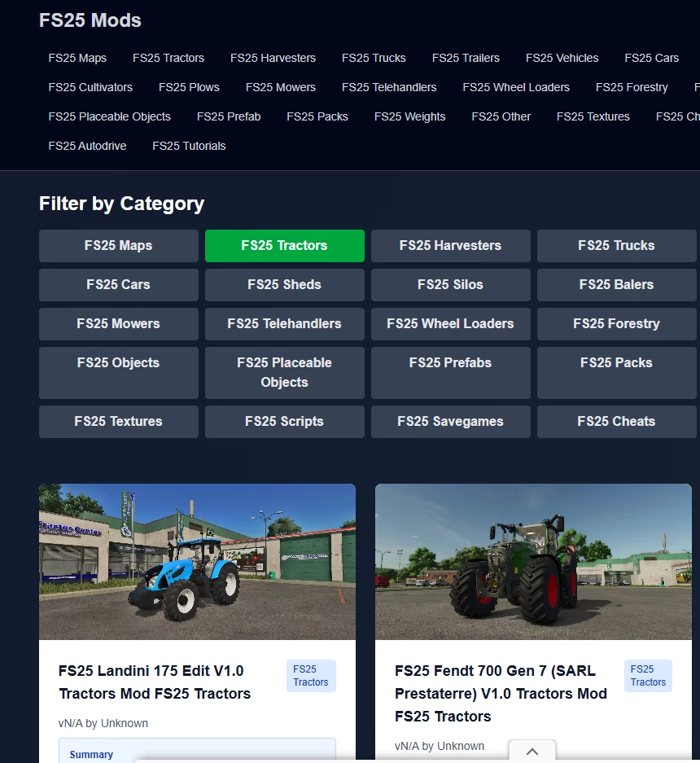Filter by FS25 Forestry category button
Viewport: 700px width, 763px height.
click(616, 323)
